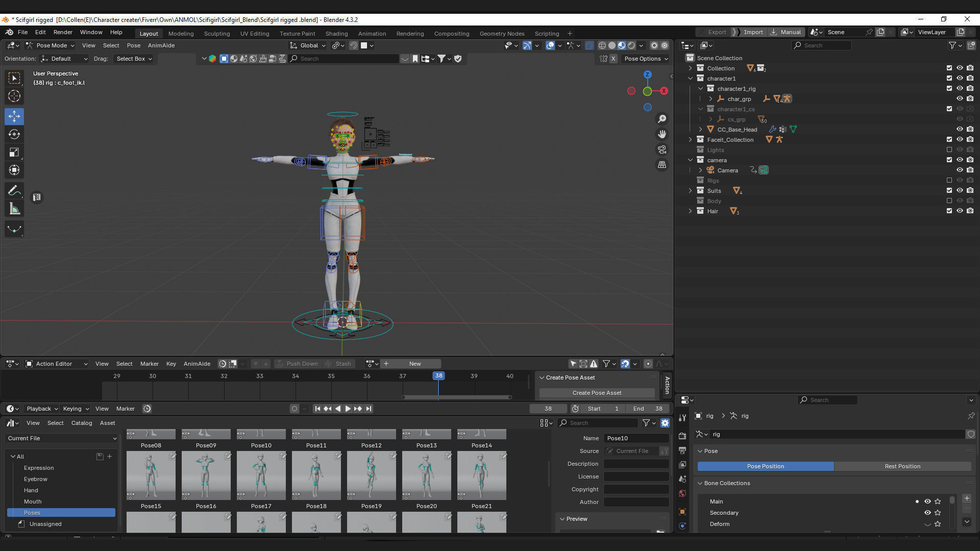Hide the character1 collection in viewport
The image size is (980, 551).
click(x=960, y=78)
